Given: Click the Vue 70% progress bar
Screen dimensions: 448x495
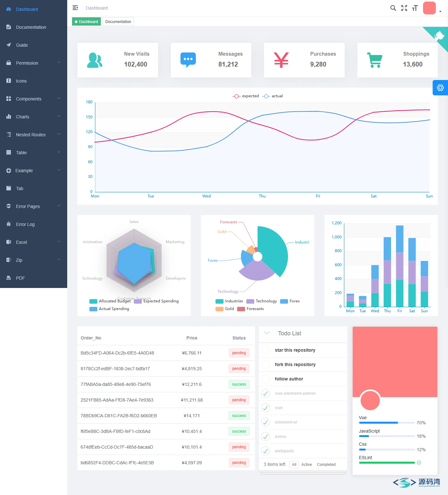Looking at the screenshot, I should tap(387, 423).
